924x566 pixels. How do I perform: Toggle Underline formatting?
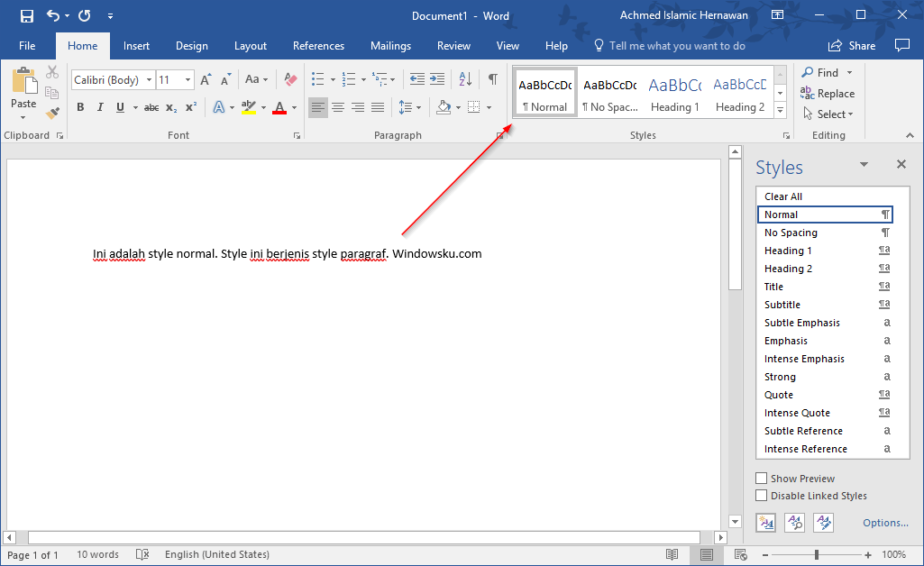click(x=120, y=107)
